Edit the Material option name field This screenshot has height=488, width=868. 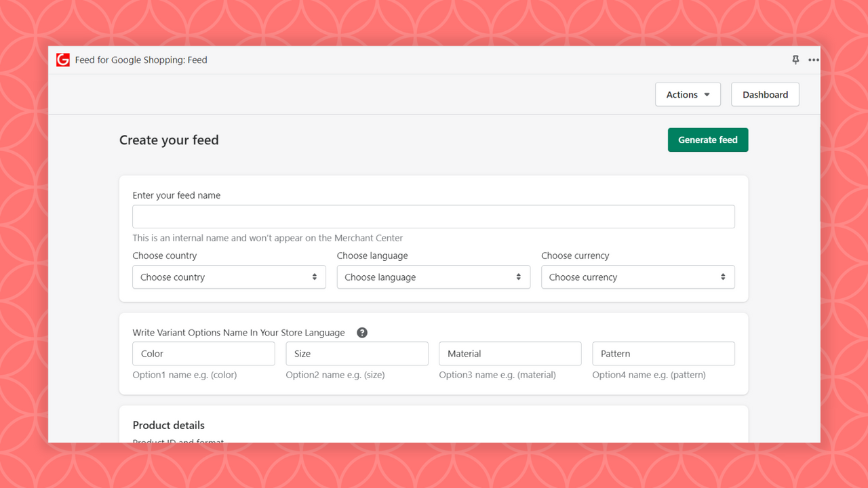(x=510, y=353)
